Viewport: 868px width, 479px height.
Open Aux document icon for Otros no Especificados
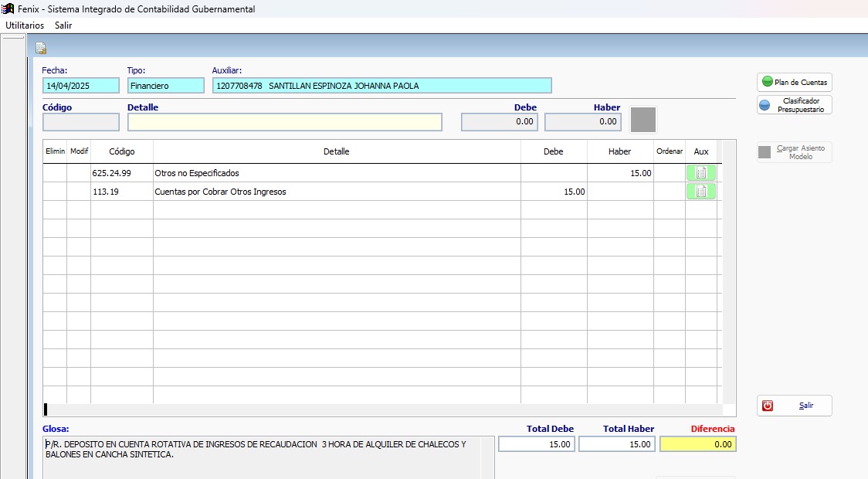[x=700, y=173]
